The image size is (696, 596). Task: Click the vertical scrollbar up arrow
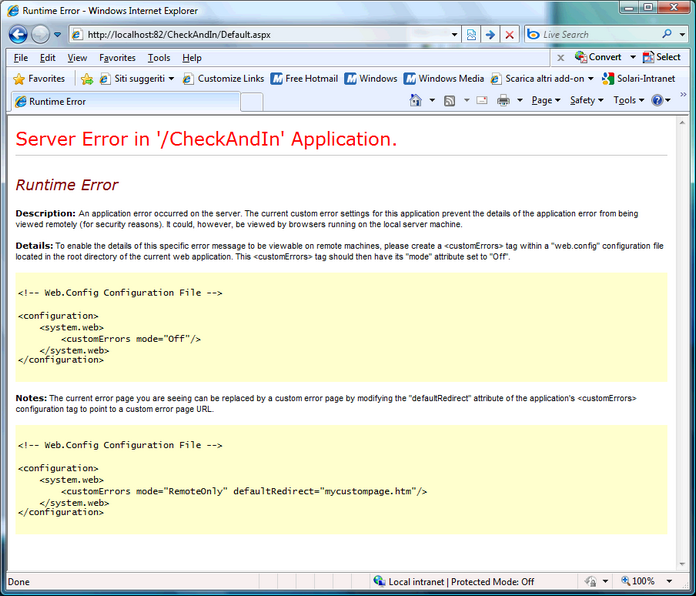click(x=682, y=122)
